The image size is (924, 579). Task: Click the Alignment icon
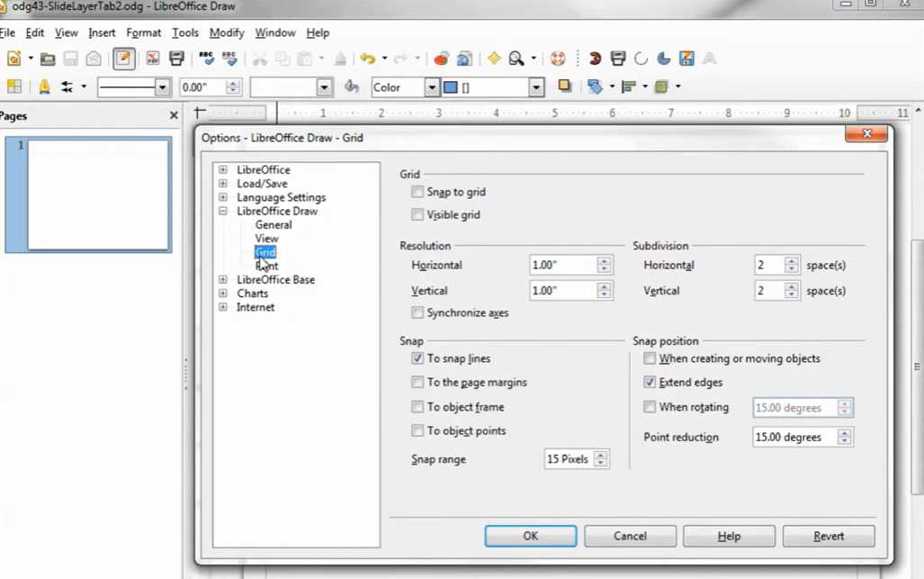628,86
